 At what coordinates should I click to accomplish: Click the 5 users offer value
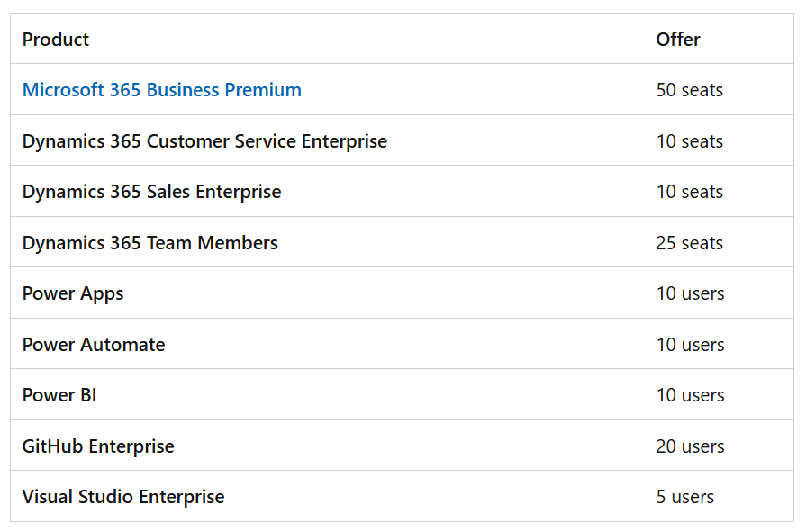685,497
